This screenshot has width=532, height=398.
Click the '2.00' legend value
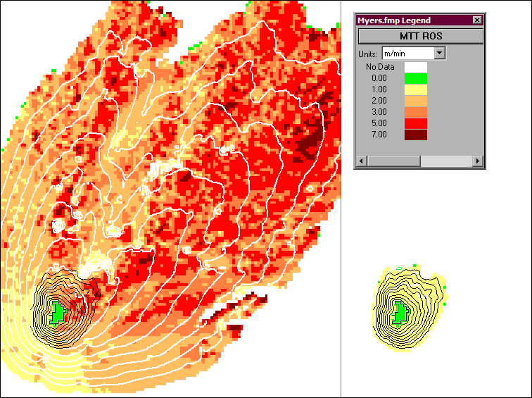pyautogui.click(x=379, y=101)
